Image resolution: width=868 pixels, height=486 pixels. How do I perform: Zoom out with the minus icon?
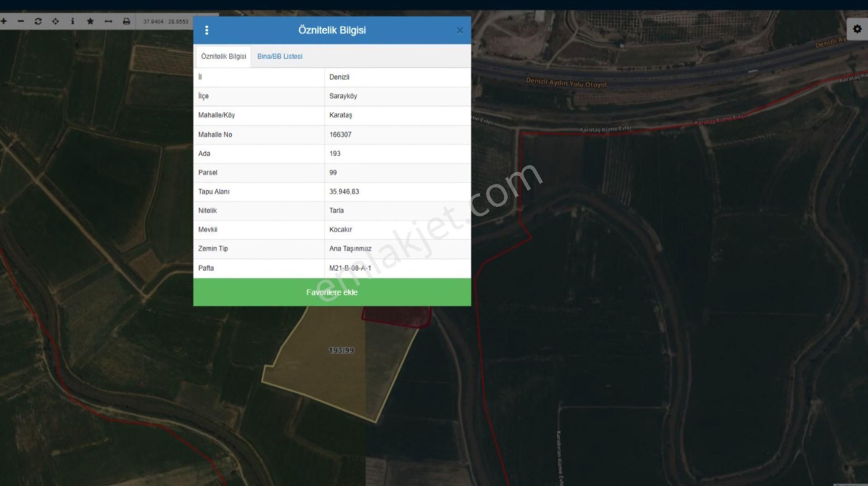pyautogui.click(x=21, y=21)
